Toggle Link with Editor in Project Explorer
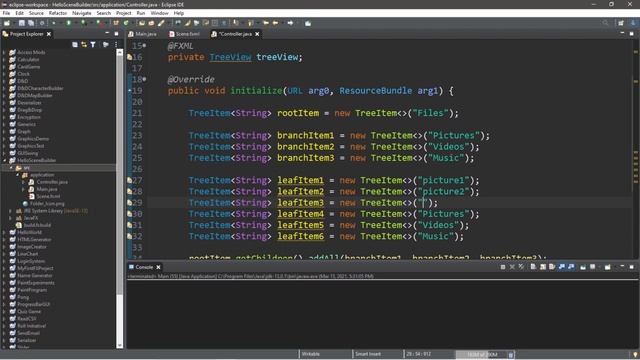 coord(84,44)
